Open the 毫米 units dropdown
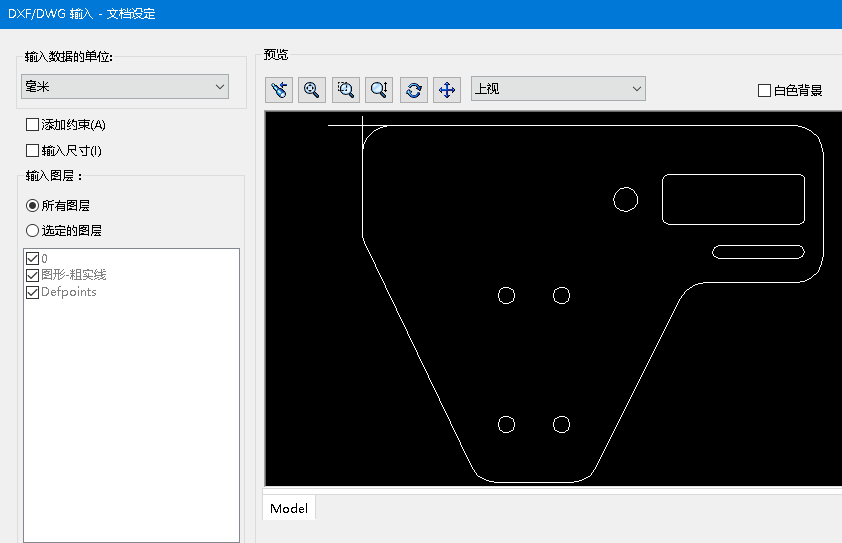Image resolution: width=842 pixels, height=543 pixels. pyautogui.click(x=125, y=86)
